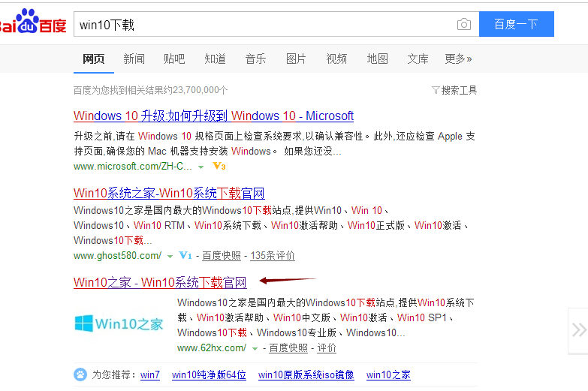Click the www.microsoft.com/ZH-C... URL
This screenshot has width=588, height=391.
(x=132, y=166)
